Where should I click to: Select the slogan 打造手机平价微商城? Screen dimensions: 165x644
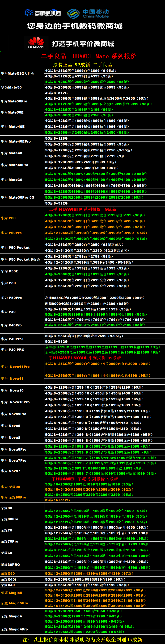pos(83,44)
